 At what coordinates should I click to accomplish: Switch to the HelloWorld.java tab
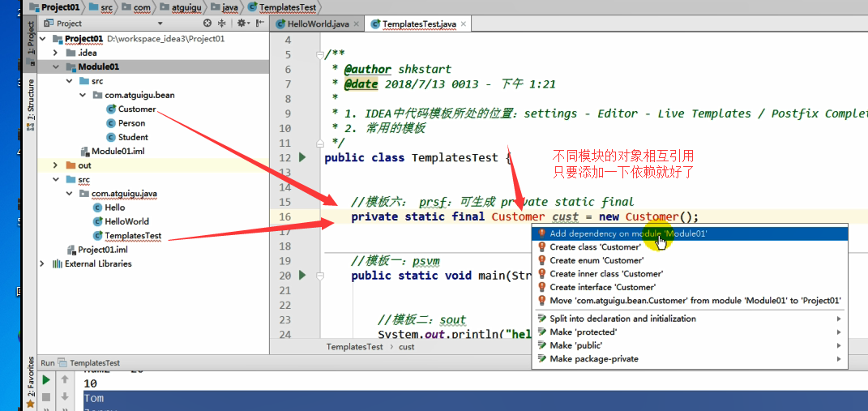[318, 24]
